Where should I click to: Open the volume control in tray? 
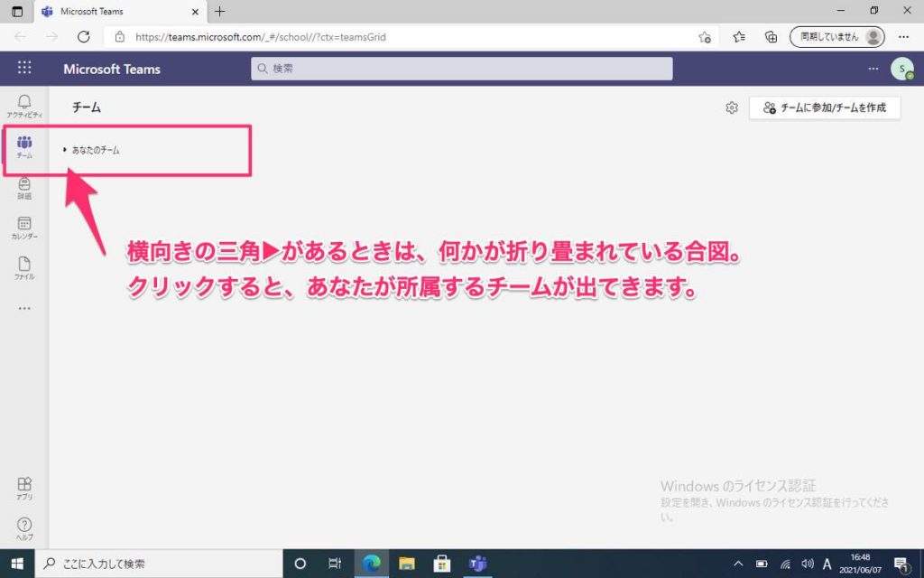(808, 564)
